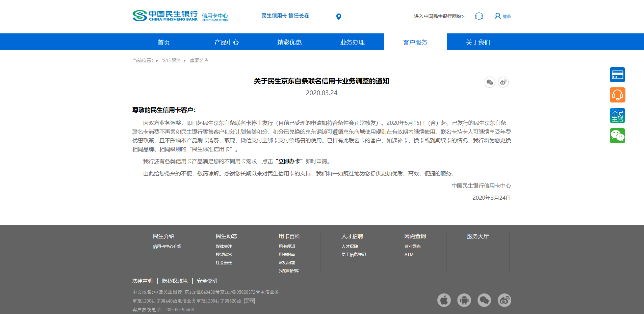Open 用卡须知 footer link
644x314 pixels.
point(287,246)
